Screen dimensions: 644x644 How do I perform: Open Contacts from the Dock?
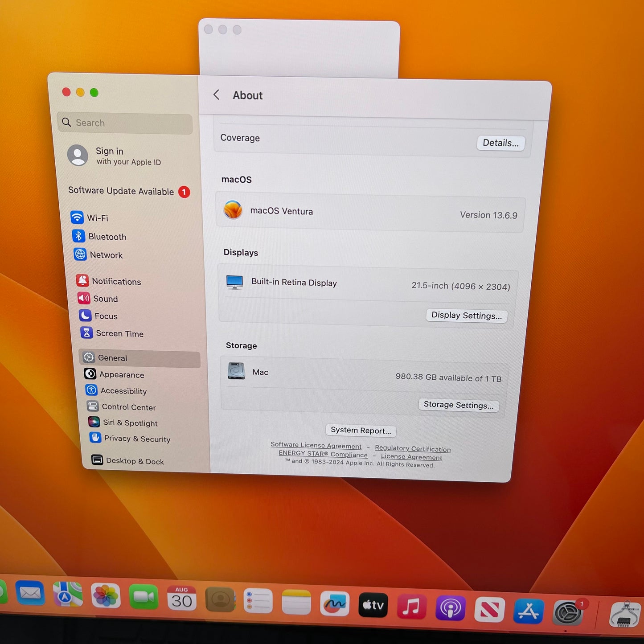[220, 600]
